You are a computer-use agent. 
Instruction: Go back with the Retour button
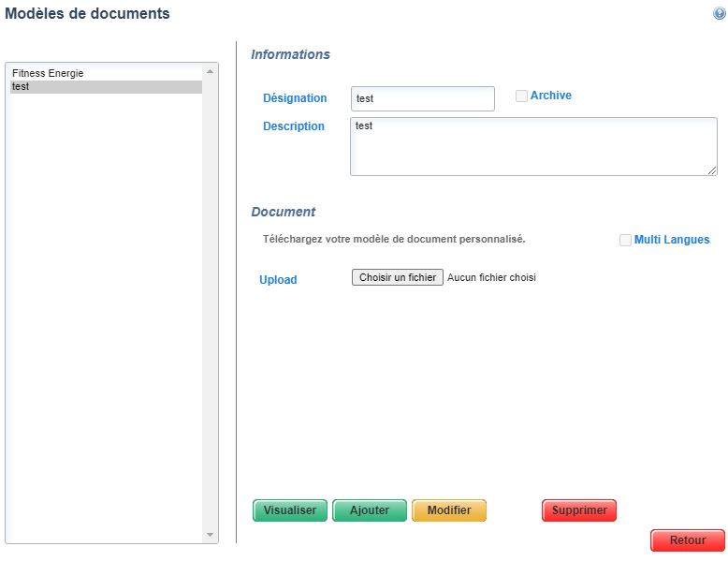688,540
